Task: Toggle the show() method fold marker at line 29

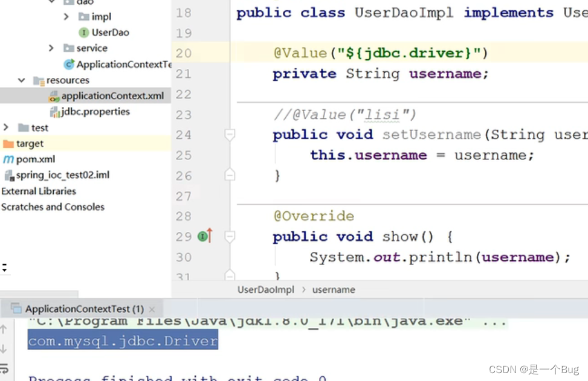Action: 230,237
